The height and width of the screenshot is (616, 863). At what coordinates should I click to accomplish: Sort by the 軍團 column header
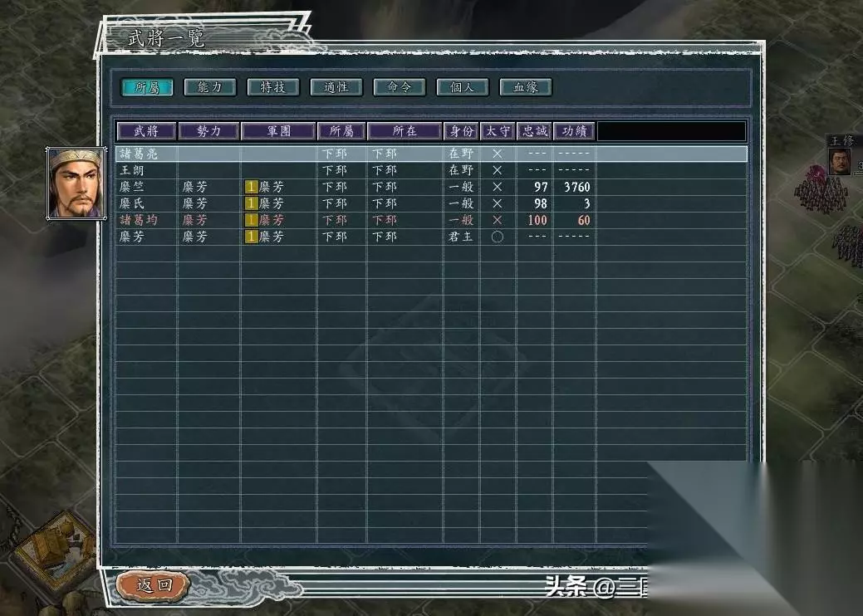[x=278, y=131]
